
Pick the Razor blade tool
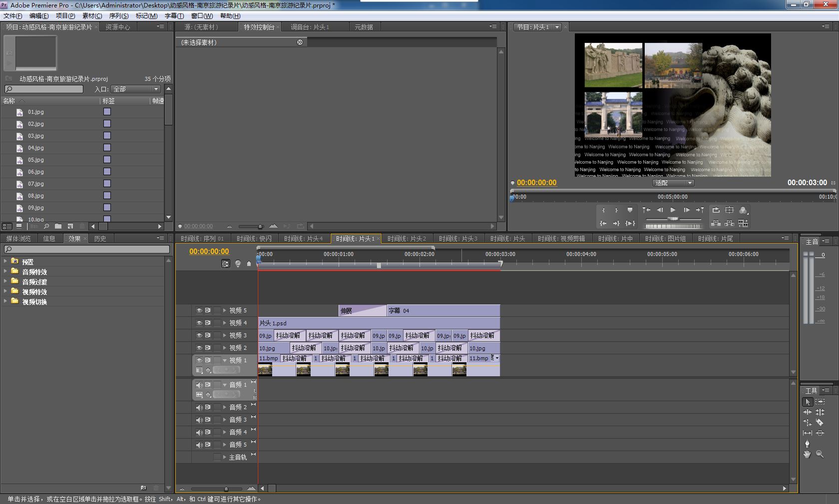[x=820, y=423]
